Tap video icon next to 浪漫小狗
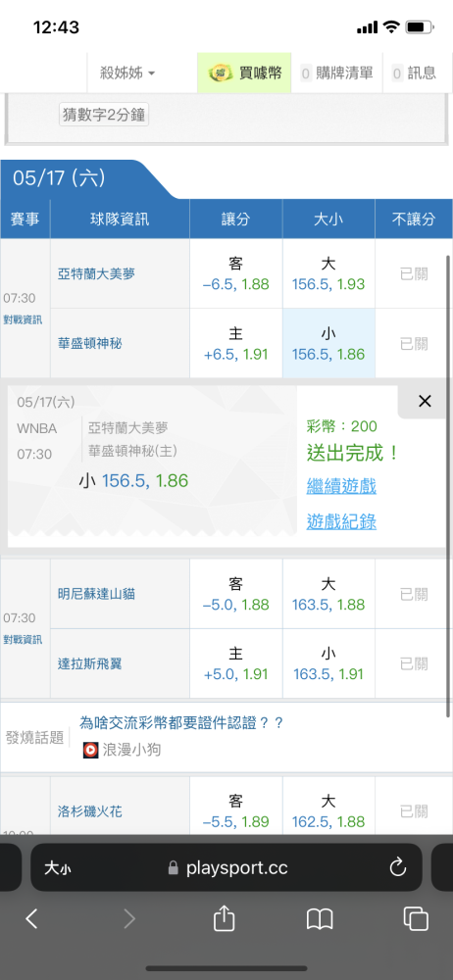This screenshot has width=453, height=980. (x=91, y=750)
